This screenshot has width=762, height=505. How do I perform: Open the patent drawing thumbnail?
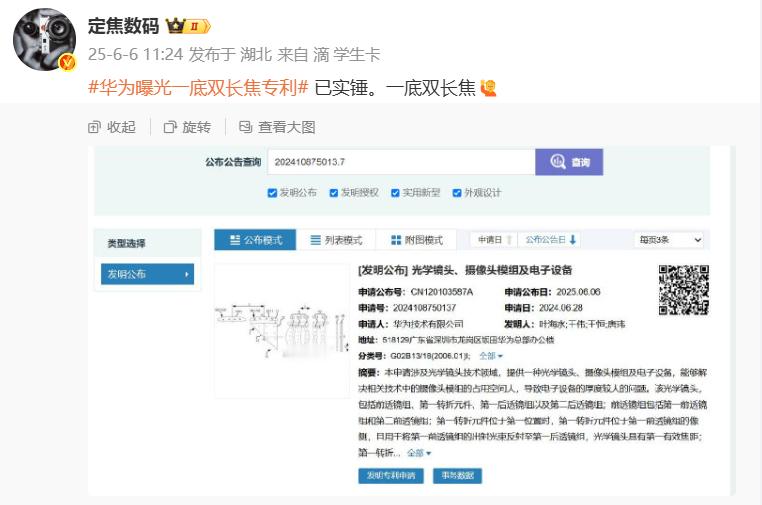coord(282,331)
